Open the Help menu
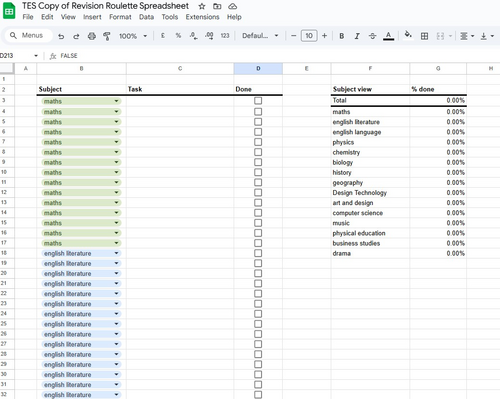This screenshot has width=500, height=399. (234, 17)
